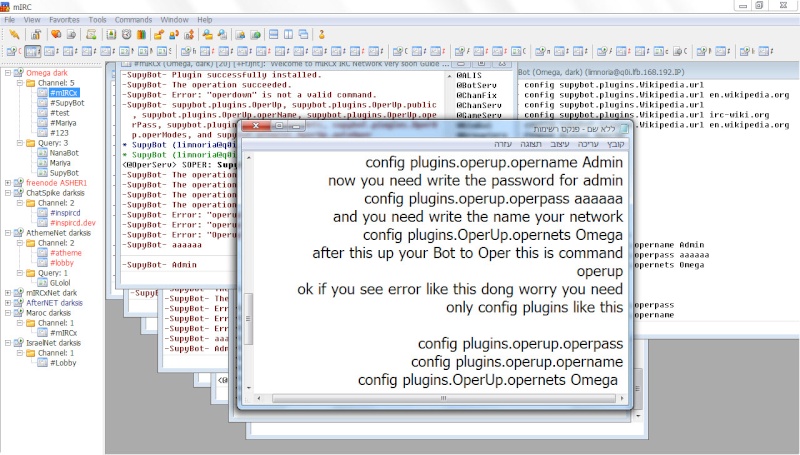Screen dimensions: 800x455
Task: Click the Send File toolbar icon
Action: coord(159,35)
